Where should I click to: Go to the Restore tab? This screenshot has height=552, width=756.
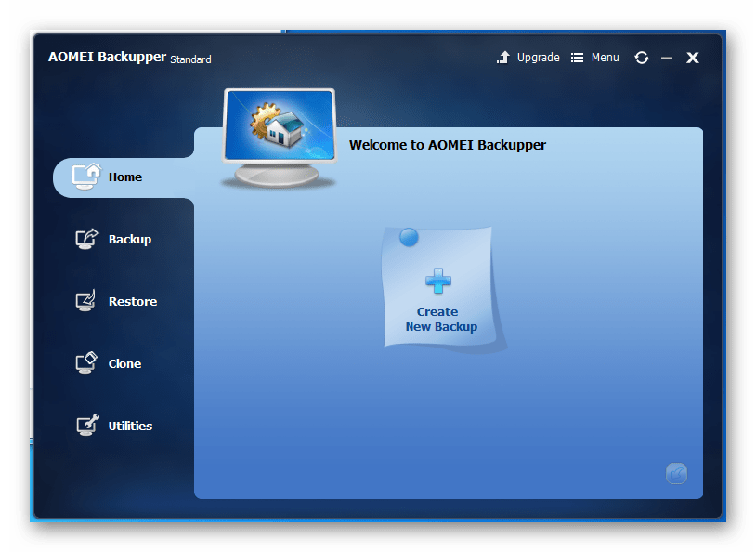click(x=133, y=302)
